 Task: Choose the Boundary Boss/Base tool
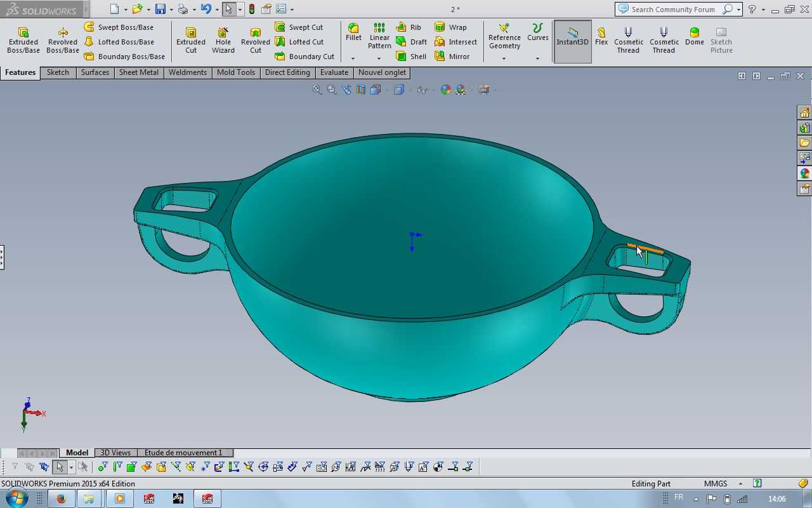coord(124,57)
